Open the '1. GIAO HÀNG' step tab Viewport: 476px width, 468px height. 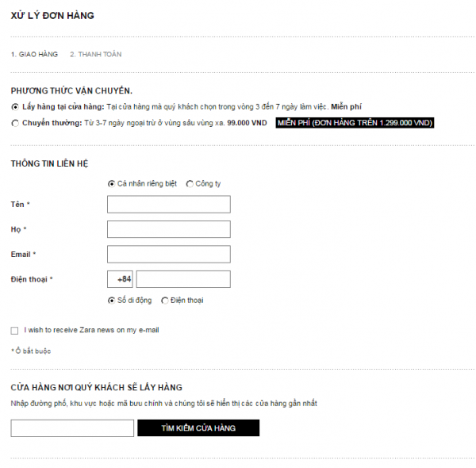tap(34, 54)
